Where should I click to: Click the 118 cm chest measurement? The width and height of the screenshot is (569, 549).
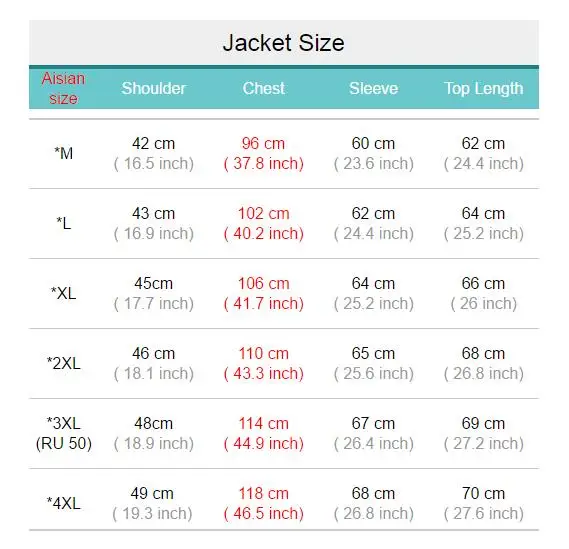pos(263,493)
